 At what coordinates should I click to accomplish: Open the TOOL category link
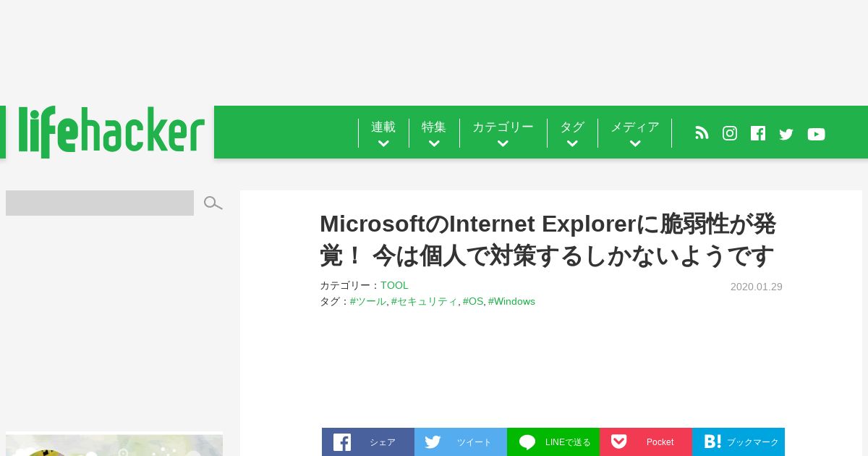[x=394, y=286]
